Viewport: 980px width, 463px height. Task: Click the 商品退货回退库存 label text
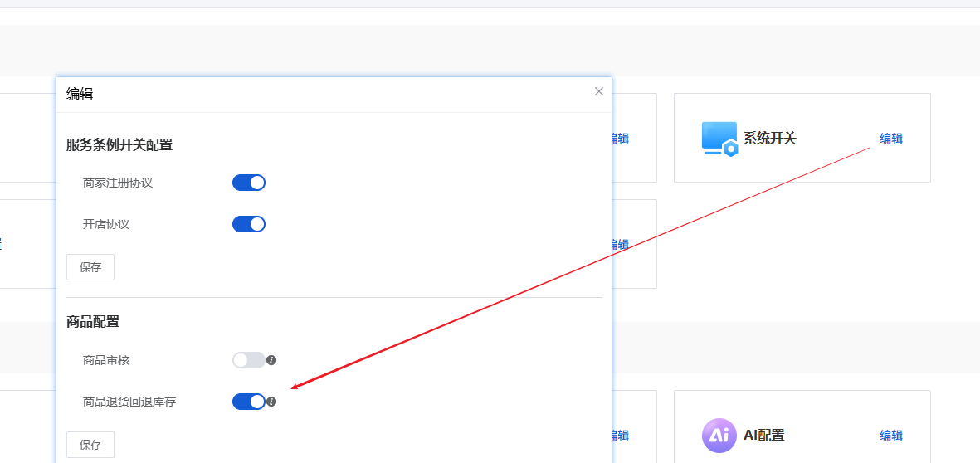pyautogui.click(x=129, y=402)
